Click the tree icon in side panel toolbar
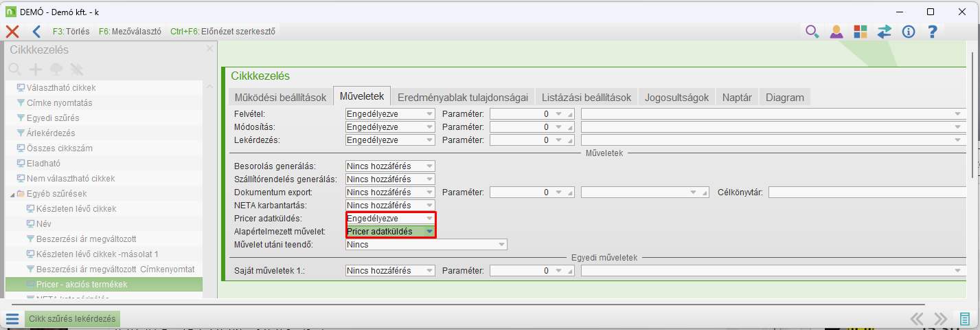This screenshot has height=330, width=980. [x=56, y=69]
